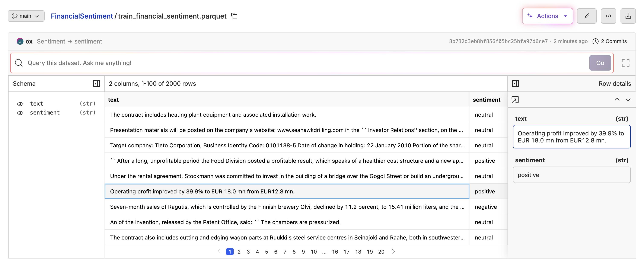Expand the query box to fullscreen

pyautogui.click(x=625, y=63)
